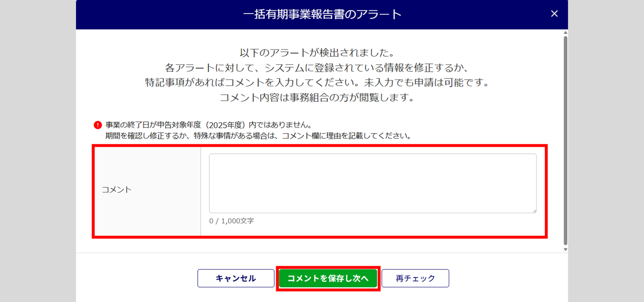644x302 pixels.
Task: Click the キャンセル button
Action: [x=235, y=278]
